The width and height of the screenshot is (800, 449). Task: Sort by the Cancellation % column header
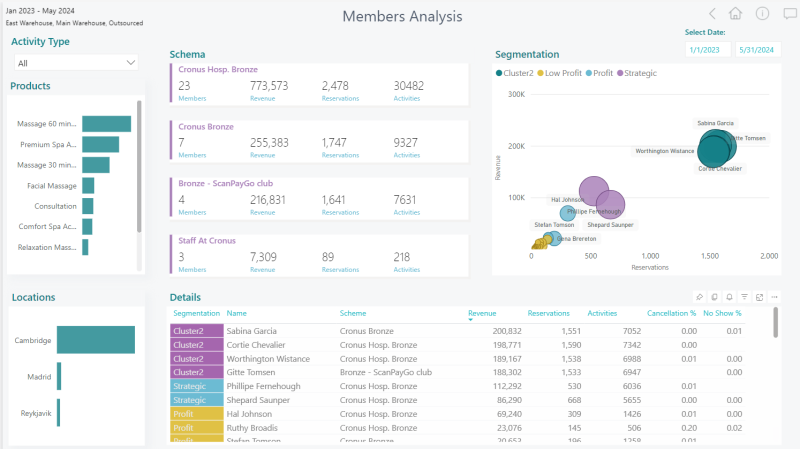(671, 313)
